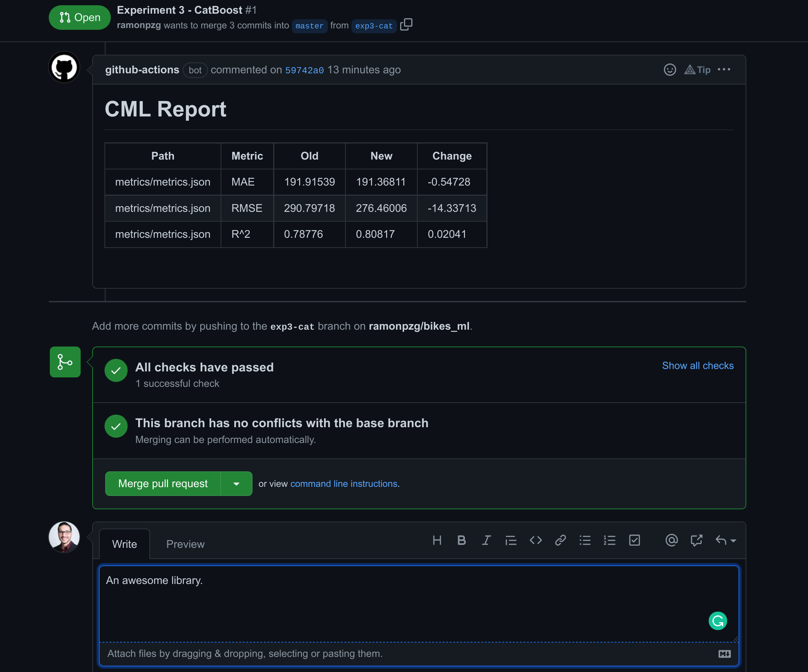Click Show all checks link

coord(698,365)
